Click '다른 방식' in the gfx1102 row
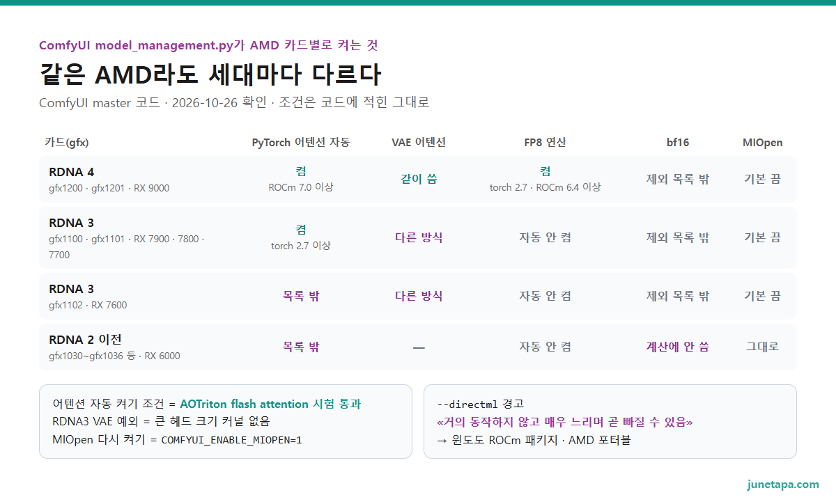Image resolution: width=836 pixels, height=504 pixels. [419, 296]
